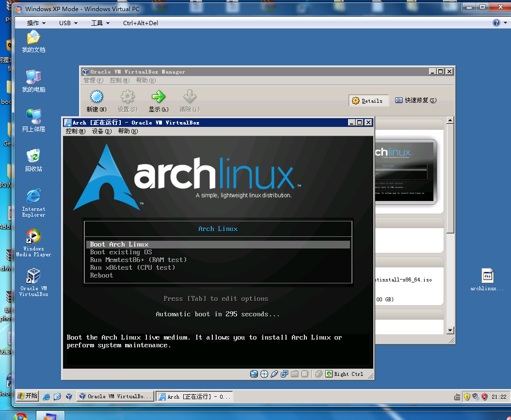511x420 pixels.
Task: Click the green-arrow host key indicator icon
Action: [x=329, y=374]
